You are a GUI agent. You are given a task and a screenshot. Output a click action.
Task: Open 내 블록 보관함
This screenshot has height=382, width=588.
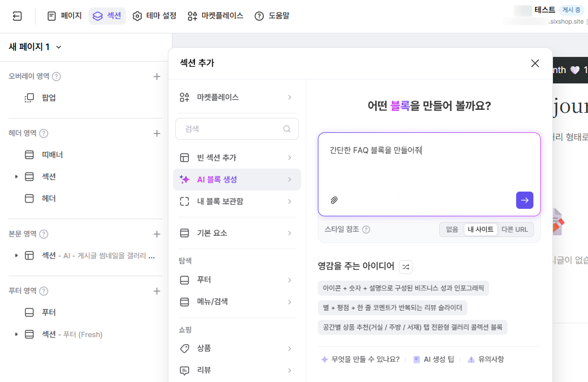tap(237, 201)
